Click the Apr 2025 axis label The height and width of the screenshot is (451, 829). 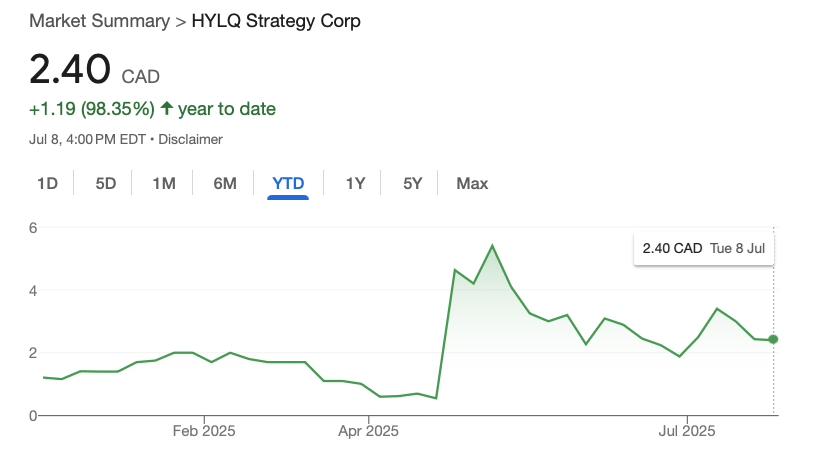369,431
